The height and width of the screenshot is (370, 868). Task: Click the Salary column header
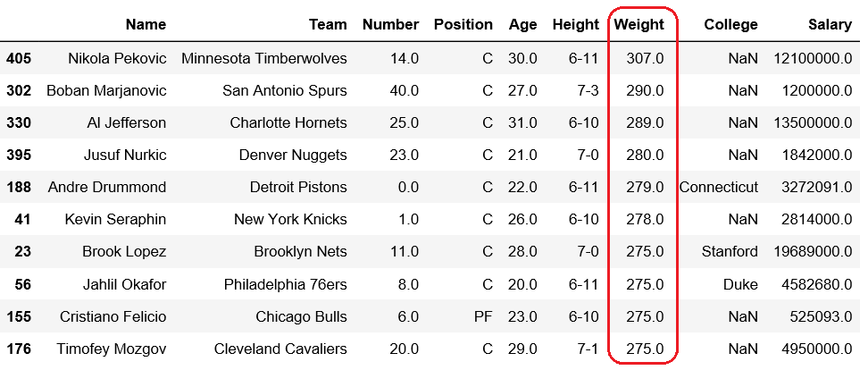pos(830,24)
